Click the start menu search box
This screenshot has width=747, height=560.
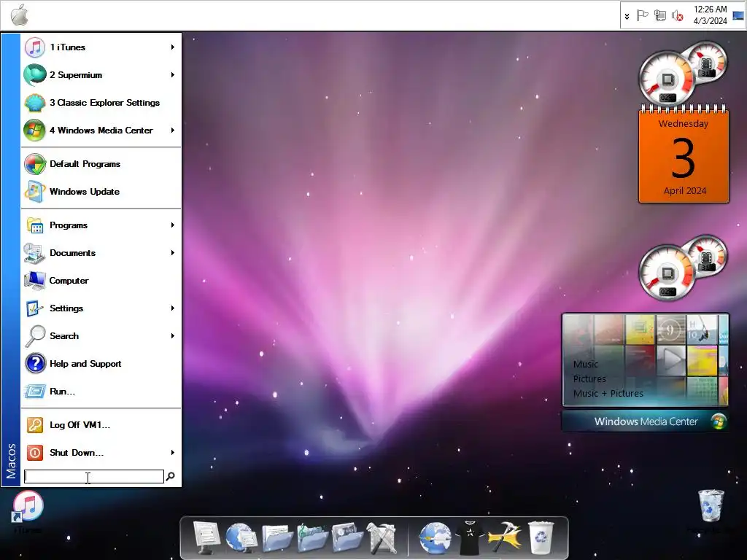pyautogui.click(x=94, y=476)
